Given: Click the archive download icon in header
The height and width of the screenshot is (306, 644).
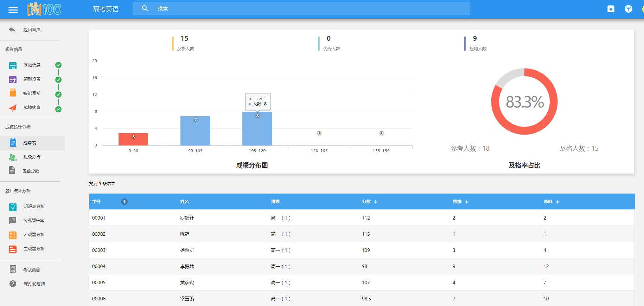Looking at the screenshot, I should 611,9.
